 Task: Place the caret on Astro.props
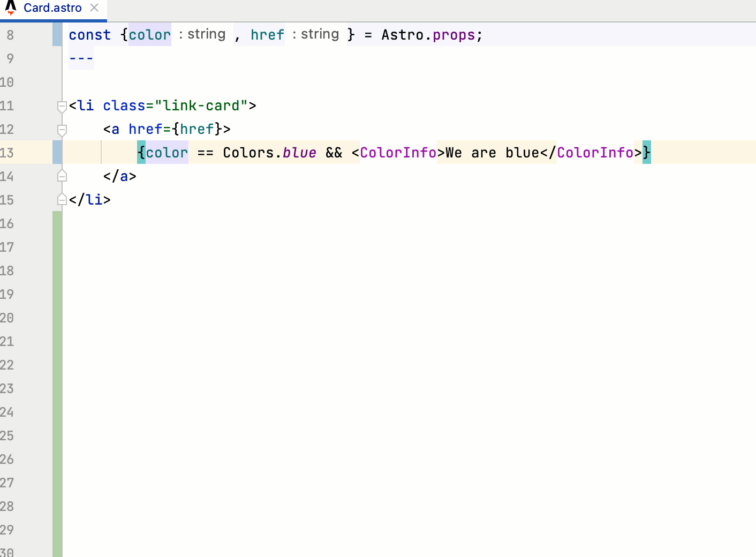click(428, 35)
